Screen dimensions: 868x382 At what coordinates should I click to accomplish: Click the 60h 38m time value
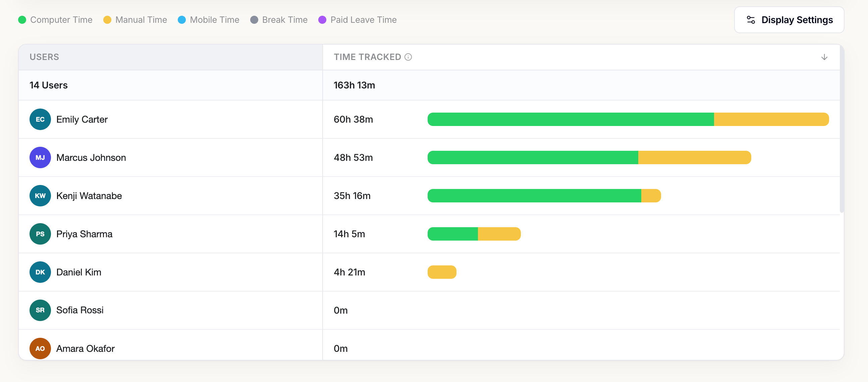[353, 119]
